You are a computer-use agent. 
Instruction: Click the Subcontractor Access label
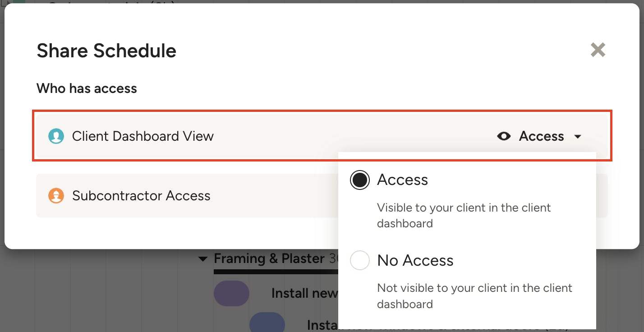(x=141, y=196)
